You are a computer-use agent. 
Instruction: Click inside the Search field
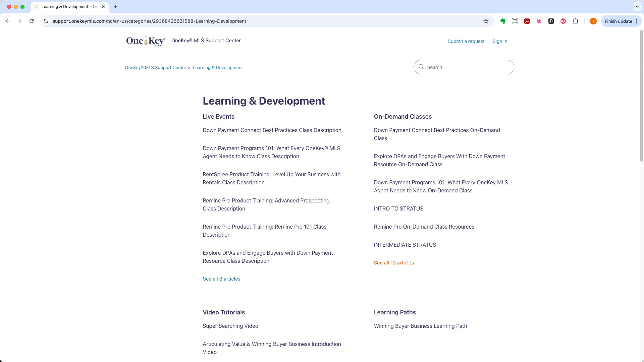456,67
